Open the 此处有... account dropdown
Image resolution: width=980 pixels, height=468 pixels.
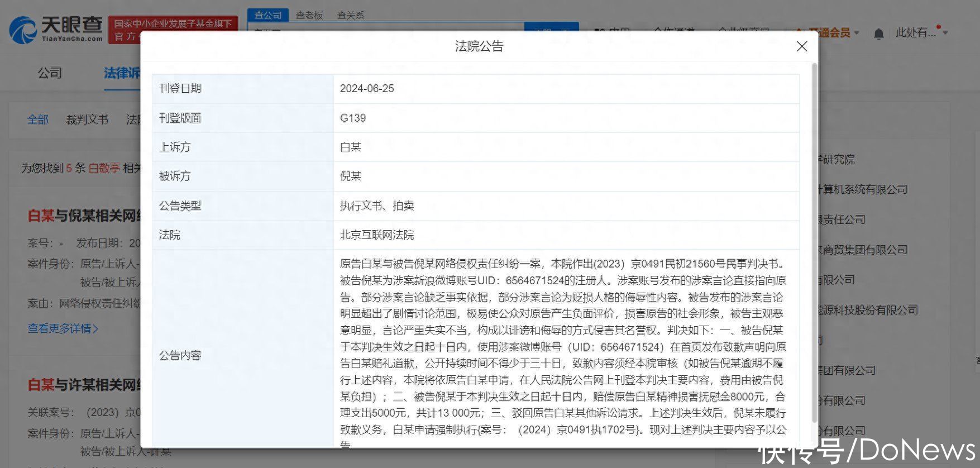coord(921,33)
